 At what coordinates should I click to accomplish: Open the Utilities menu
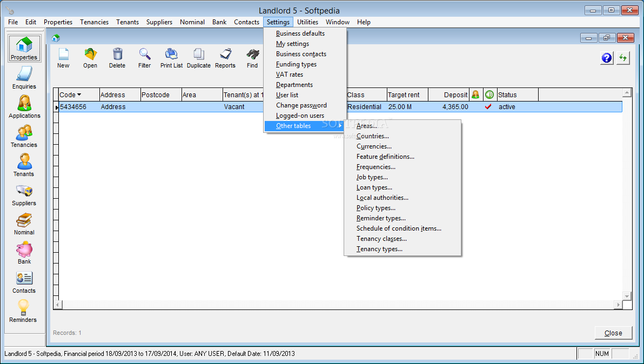click(307, 22)
